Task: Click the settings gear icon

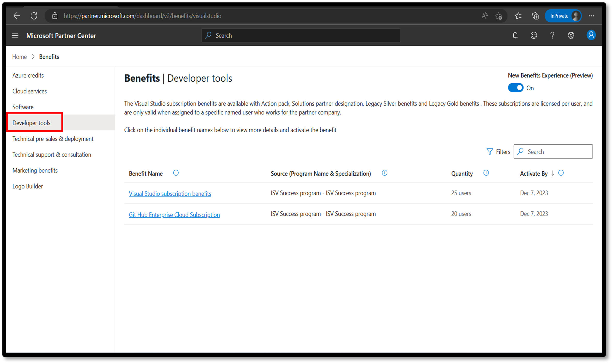Action: (x=571, y=36)
